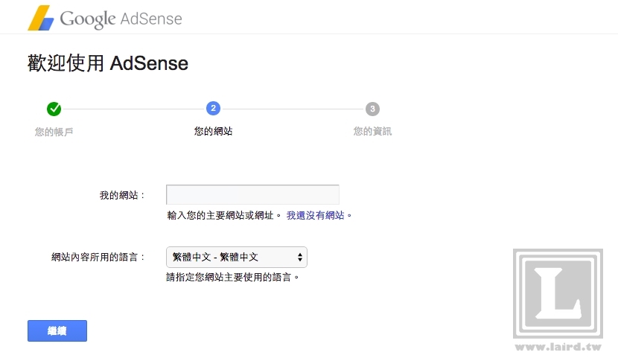
Task: Click the 我的網站 field label
Action: (x=121, y=195)
